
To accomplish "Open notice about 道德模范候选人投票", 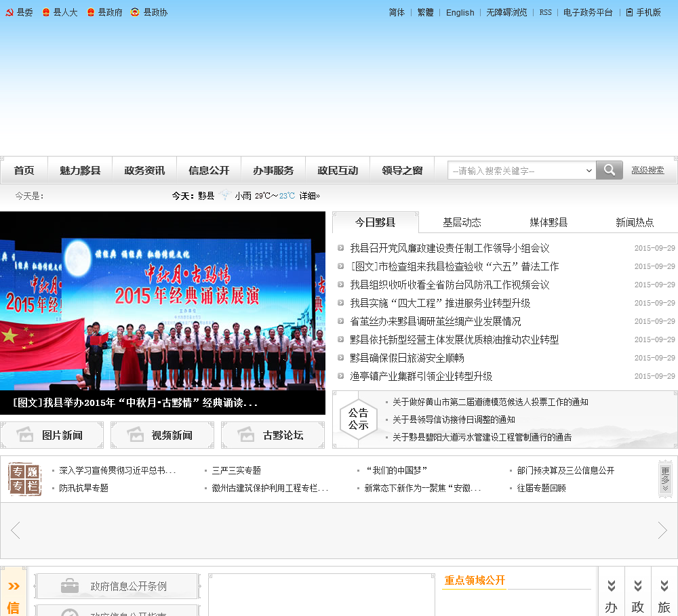I will (490, 402).
